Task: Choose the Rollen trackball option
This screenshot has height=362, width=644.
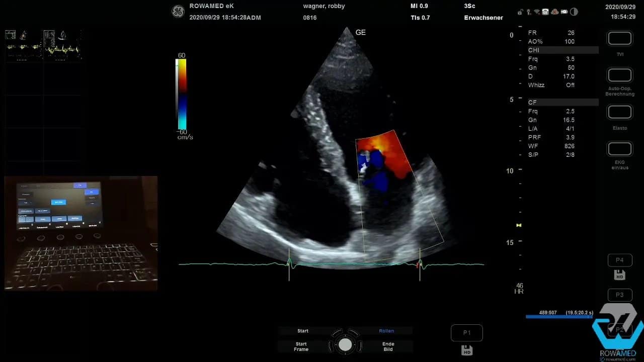Action: click(386, 331)
